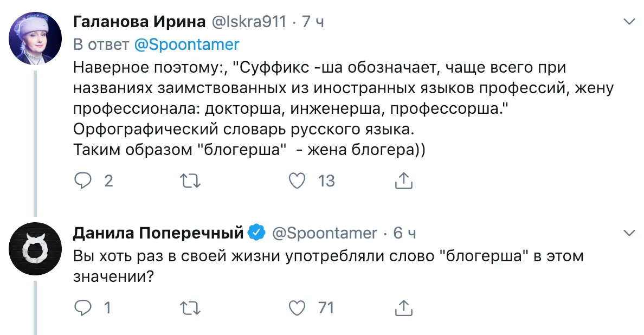Click the @Iskra911 handle
The height and width of the screenshot is (335, 644).
249,22
